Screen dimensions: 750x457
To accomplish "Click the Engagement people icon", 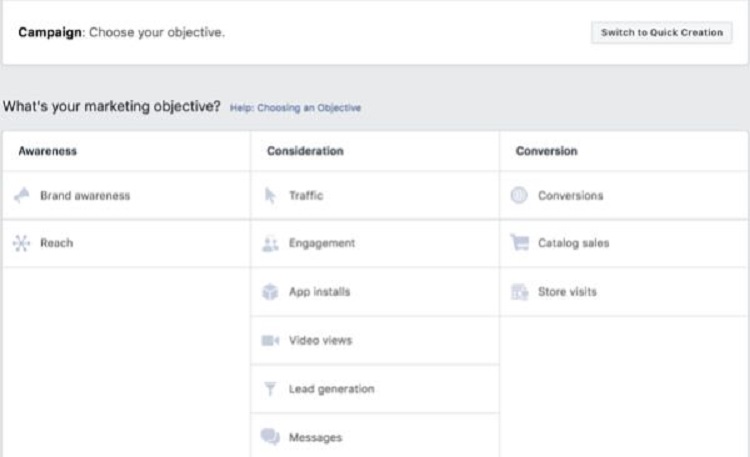I will 270,244.
